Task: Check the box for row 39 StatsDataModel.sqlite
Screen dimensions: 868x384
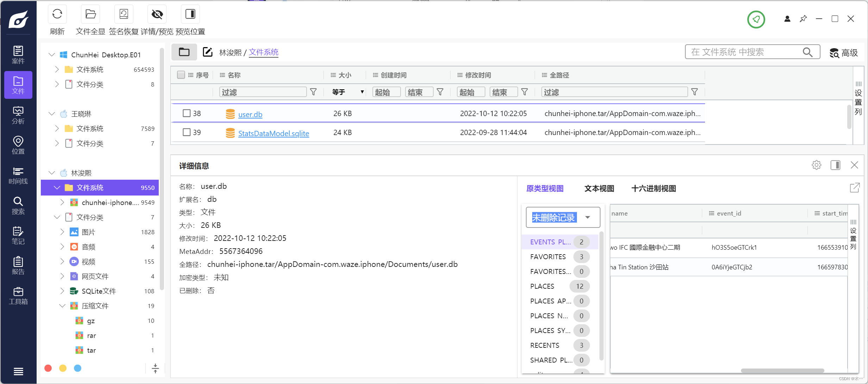Action: [187, 132]
